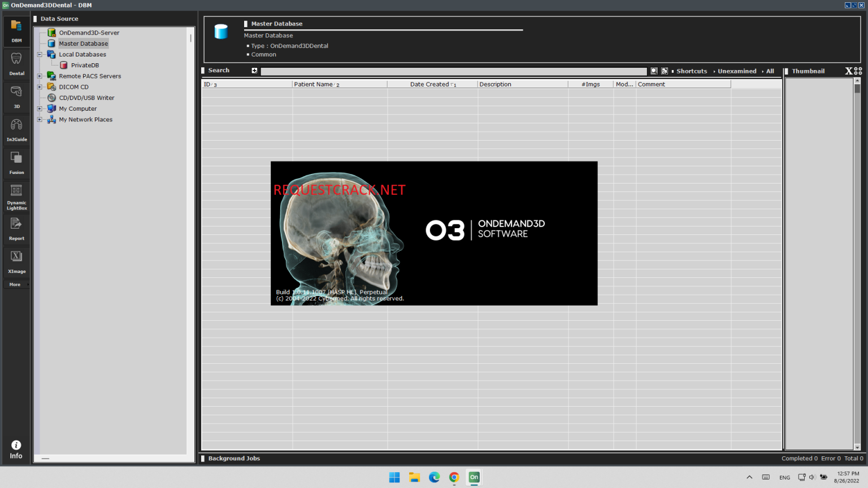The height and width of the screenshot is (488, 868).
Task: Launch the Dynamic LightBox module
Action: tap(16, 195)
